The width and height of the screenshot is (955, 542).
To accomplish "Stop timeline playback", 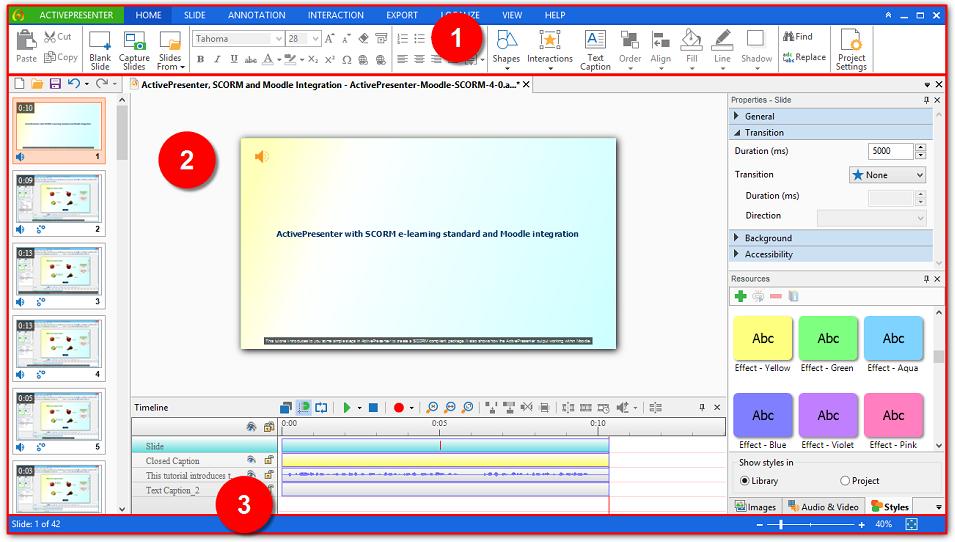I will coord(373,407).
